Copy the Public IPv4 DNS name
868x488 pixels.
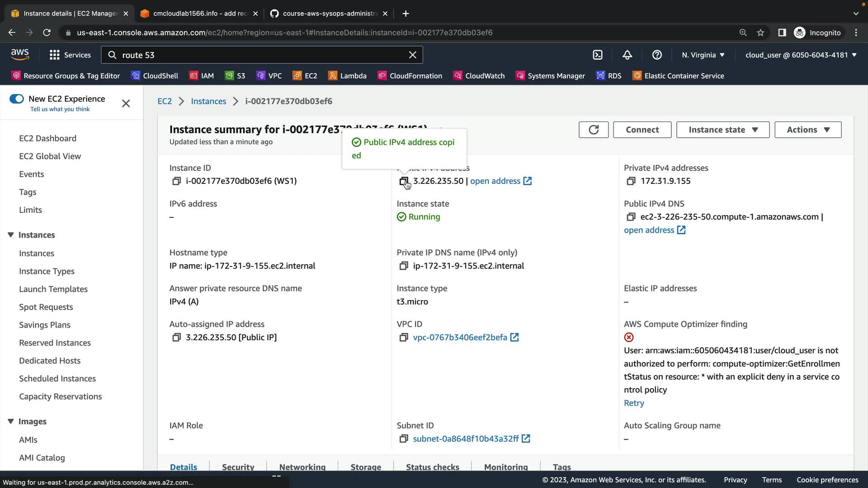(x=631, y=217)
